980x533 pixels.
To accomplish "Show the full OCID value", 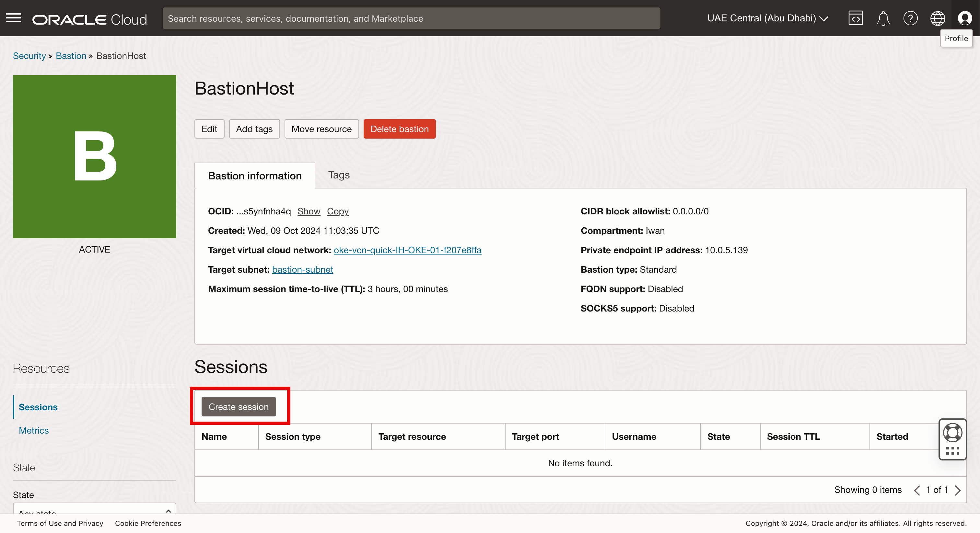I will click(309, 211).
